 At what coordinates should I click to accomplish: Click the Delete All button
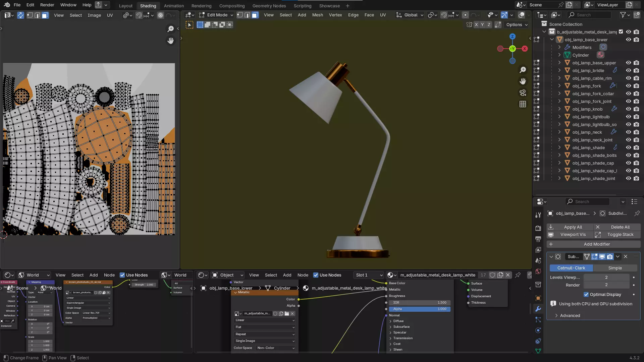[x=617, y=227]
